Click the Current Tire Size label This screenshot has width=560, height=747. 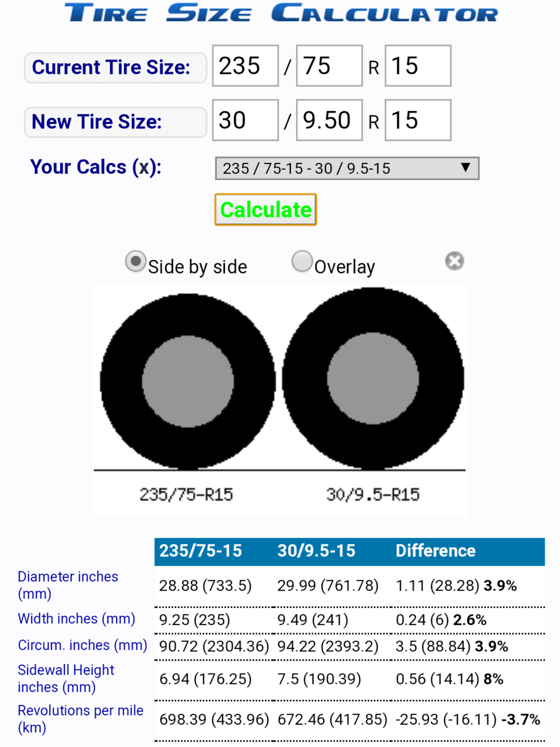(116, 68)
